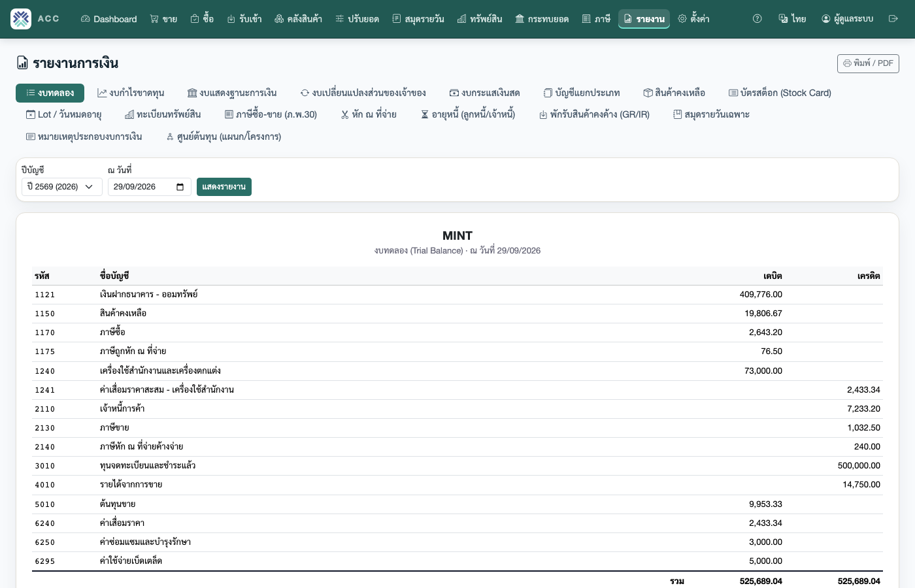Expand the ปีบัญชี fiscal year dropdown
This screenshot has width=915, height=588.
[62, 187]
